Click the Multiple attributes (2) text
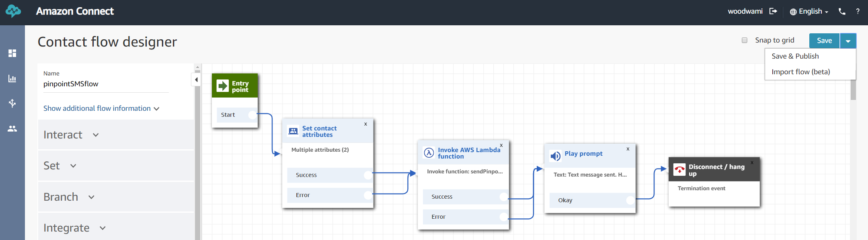This screenshot has height=240, width=868. click(x=320, y=150)
